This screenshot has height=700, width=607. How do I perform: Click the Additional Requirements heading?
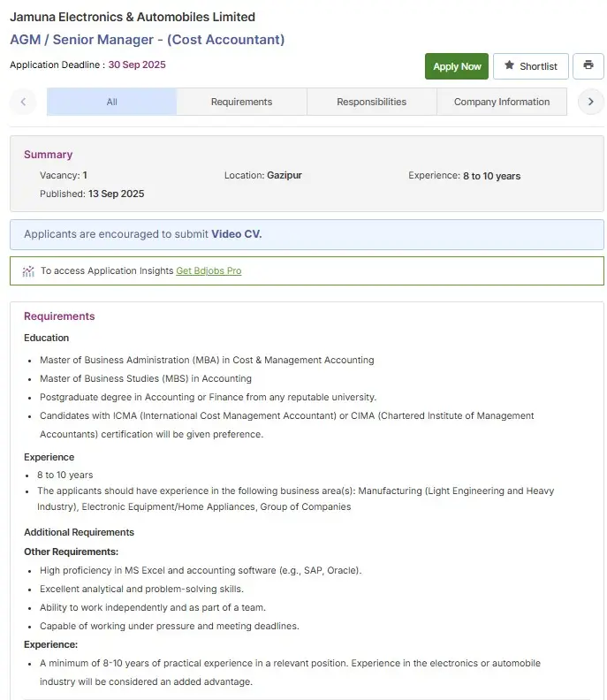tap(79, 532)
